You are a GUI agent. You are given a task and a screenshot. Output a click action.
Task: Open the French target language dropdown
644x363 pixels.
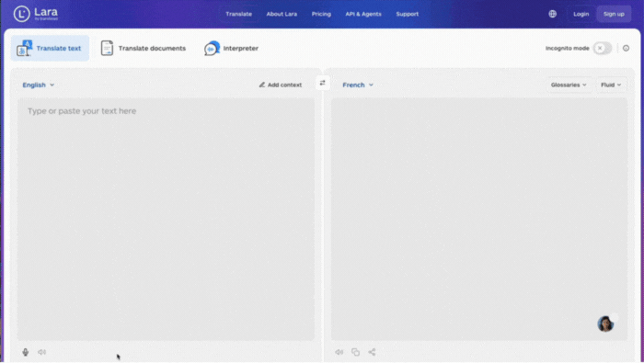(358, 85)
